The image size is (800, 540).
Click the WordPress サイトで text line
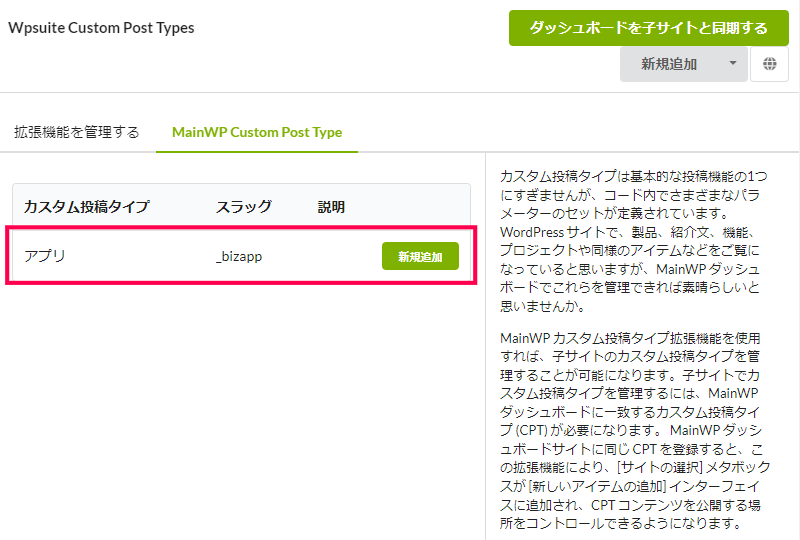pyautogui.click(x=627, y=232)
